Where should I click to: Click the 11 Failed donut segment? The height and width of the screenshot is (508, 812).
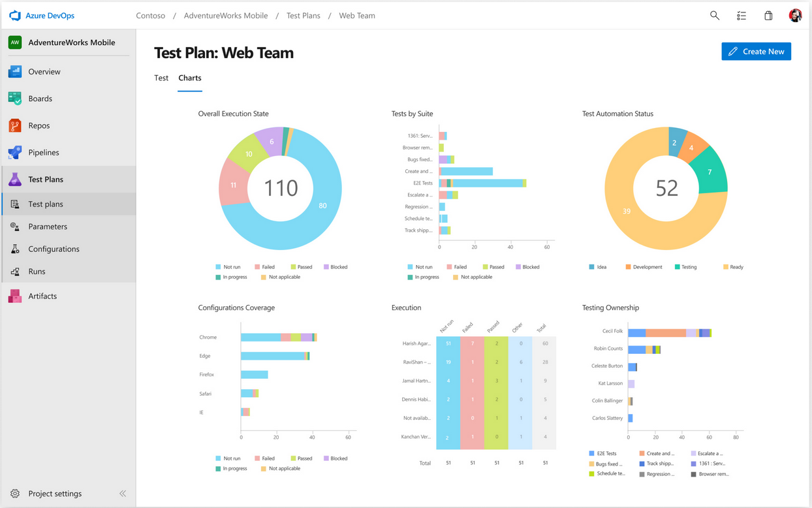233,185
